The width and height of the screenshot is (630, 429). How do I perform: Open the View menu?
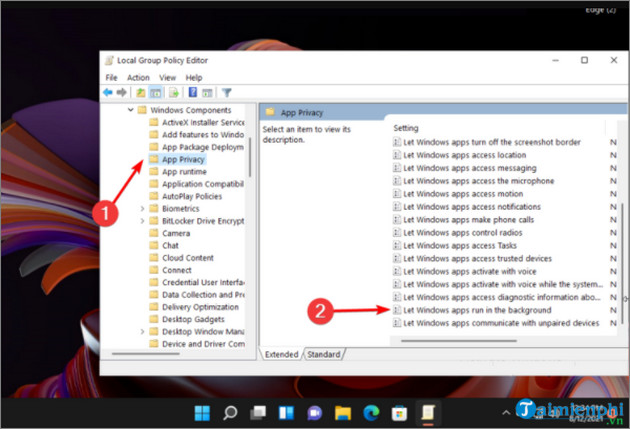[x=168, y=78]
